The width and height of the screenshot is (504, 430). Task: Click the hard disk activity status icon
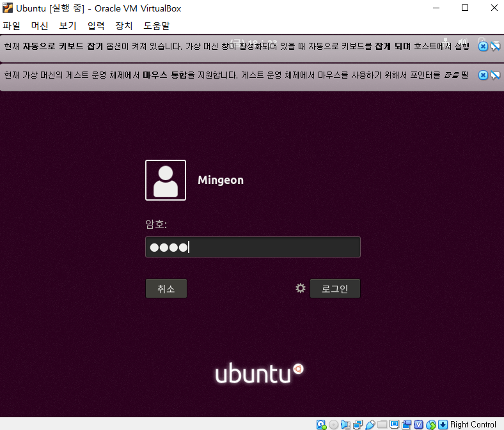(x=321, y=424)
